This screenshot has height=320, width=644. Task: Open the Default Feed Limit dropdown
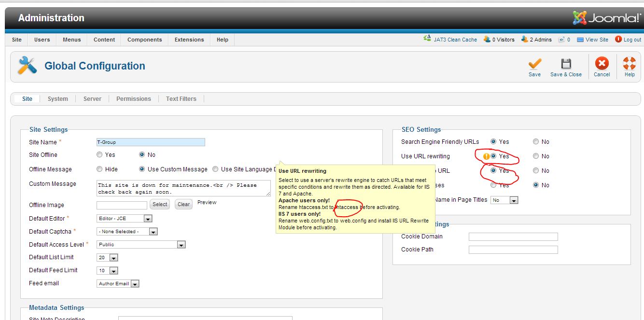107,271
